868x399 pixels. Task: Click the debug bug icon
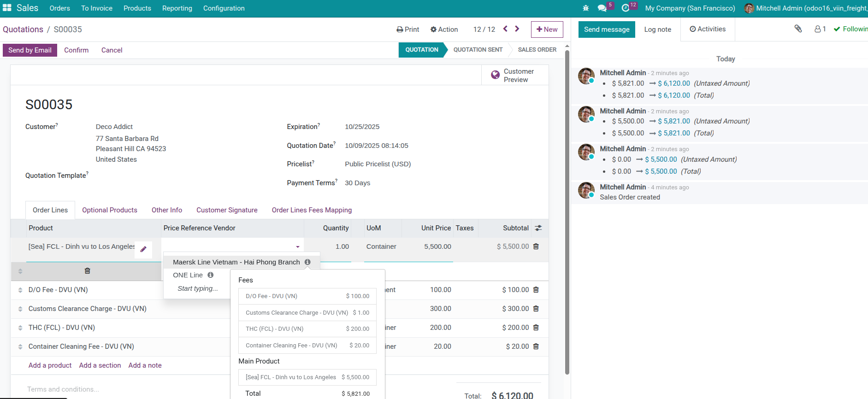tap(586, 8)
